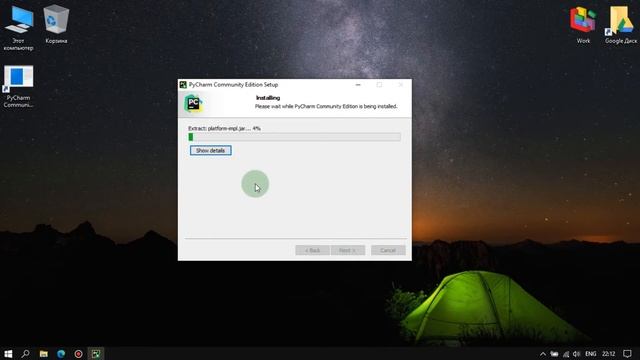Select the Recycle Bin desktop icon
Image resolution: width=640 pixels, height=360 pixels.
56,24
